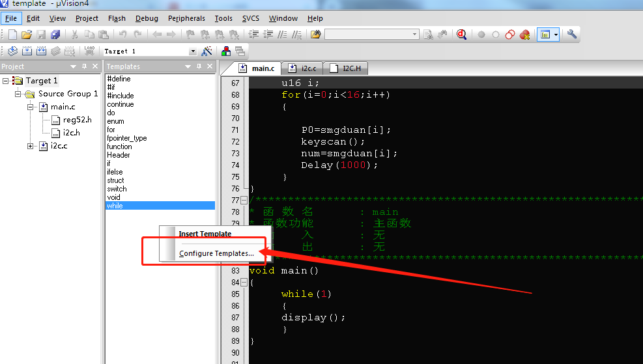Build target files icon
The width and height of the screenshot is (643, 364).
pyautogui.click(x=27, y=51)
